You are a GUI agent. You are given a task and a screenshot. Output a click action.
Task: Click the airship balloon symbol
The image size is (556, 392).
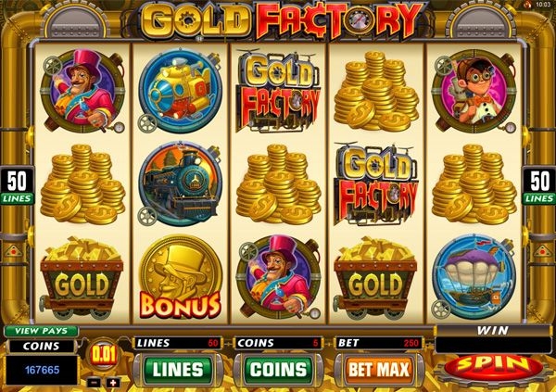(x=474, y=277)
